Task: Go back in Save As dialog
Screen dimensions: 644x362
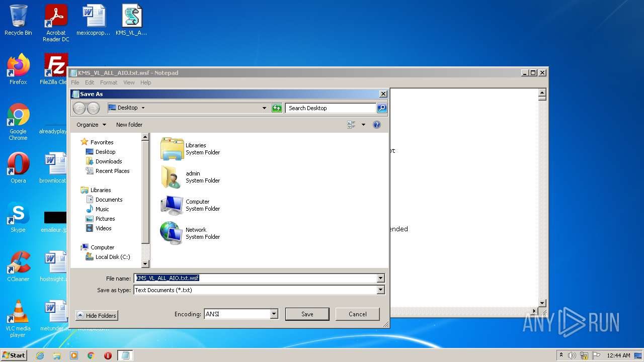Action: pos(79,108)
